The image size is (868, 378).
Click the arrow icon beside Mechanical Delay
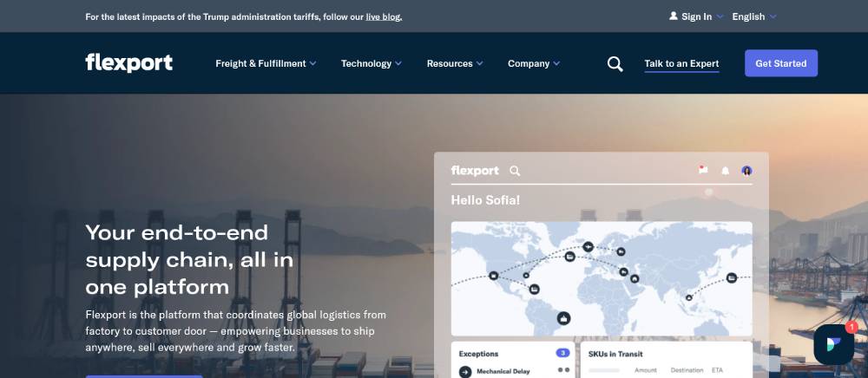tap(464, 372)
